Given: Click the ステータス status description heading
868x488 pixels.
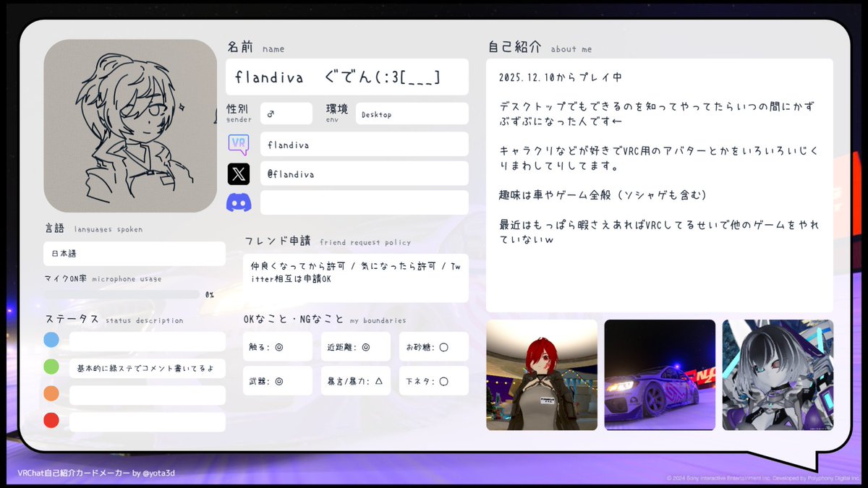Looking at the screenshot, I should 114,320.
